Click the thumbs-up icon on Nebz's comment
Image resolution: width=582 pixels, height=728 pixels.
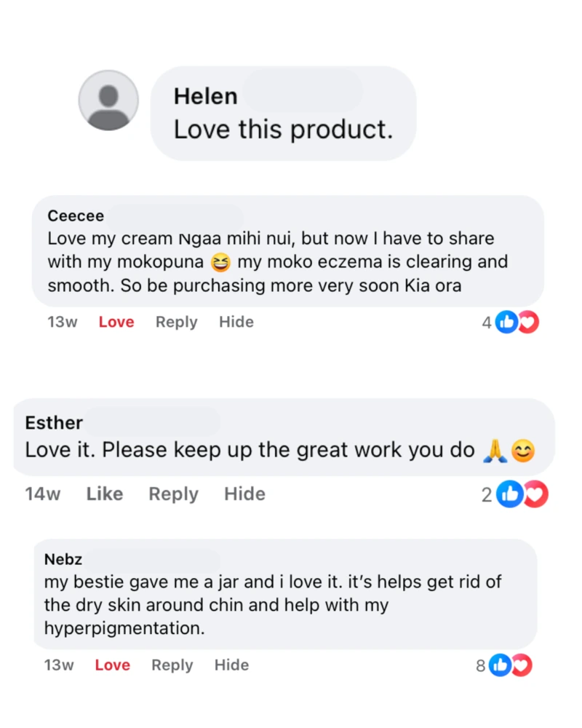tap(501, 665)
